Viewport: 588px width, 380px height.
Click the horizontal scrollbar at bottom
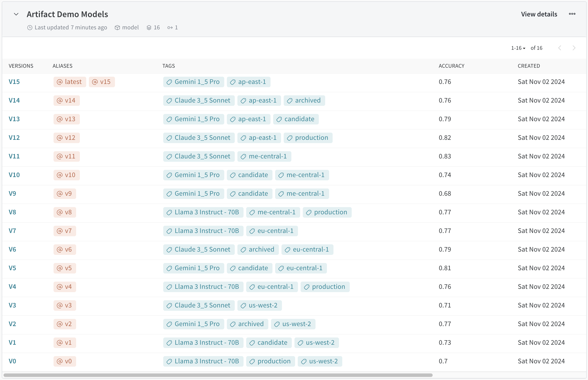pyautogui.click(x=218, y=375)
